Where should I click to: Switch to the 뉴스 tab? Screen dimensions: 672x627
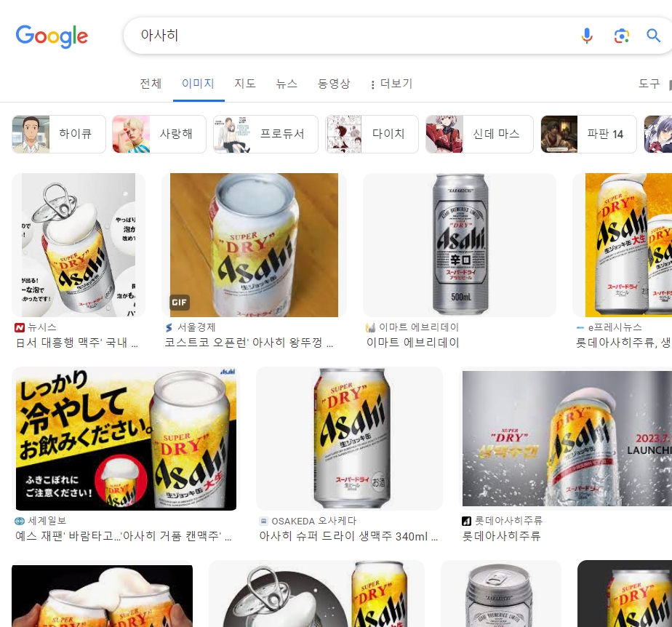click(x=287, y=84)
